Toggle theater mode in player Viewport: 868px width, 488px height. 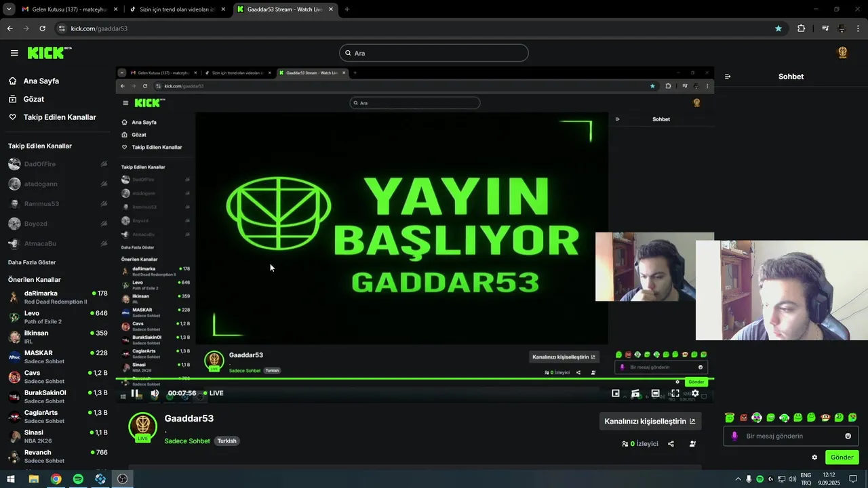click(x=655, y=393)
